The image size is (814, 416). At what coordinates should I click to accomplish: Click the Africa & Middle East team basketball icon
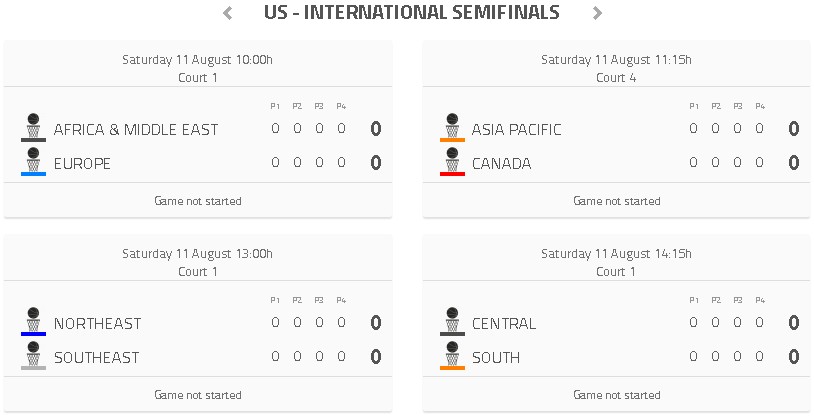coord(33,127)
